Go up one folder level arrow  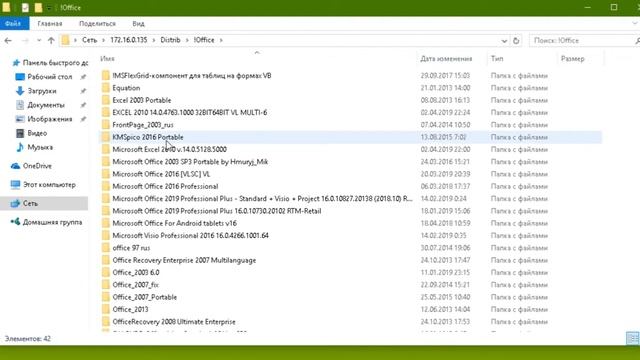51,40
